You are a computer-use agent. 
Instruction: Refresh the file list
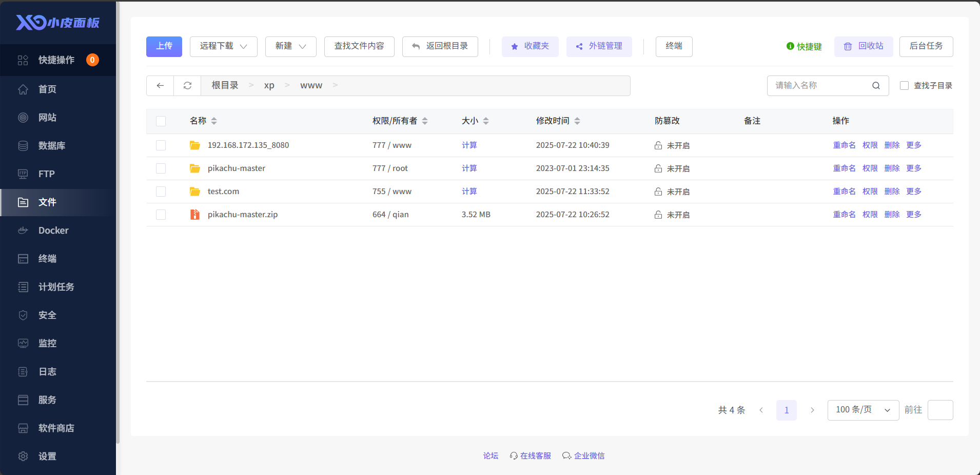coord(187,86)
